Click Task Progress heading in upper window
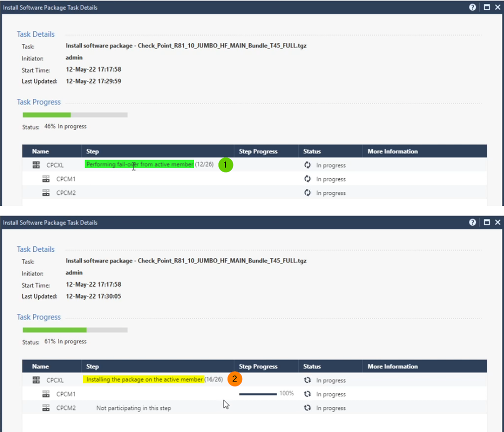This screenshot has width=504, height=432. click(38, 102)
